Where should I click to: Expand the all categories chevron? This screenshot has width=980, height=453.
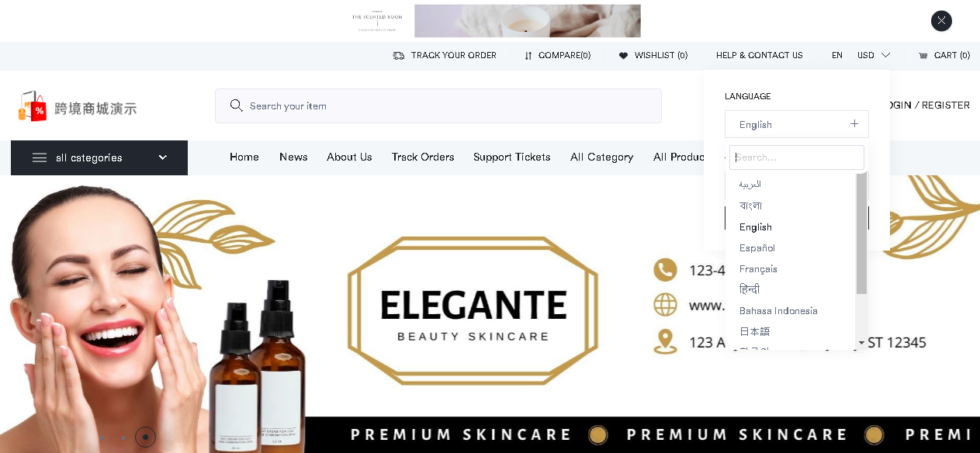coord(163,157)
